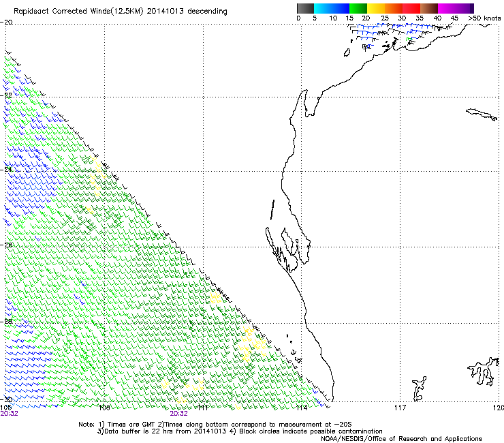Click the magenta 40-45 knots legend color
This screenshot has height=443, width=504.
[x=447, y=8]
